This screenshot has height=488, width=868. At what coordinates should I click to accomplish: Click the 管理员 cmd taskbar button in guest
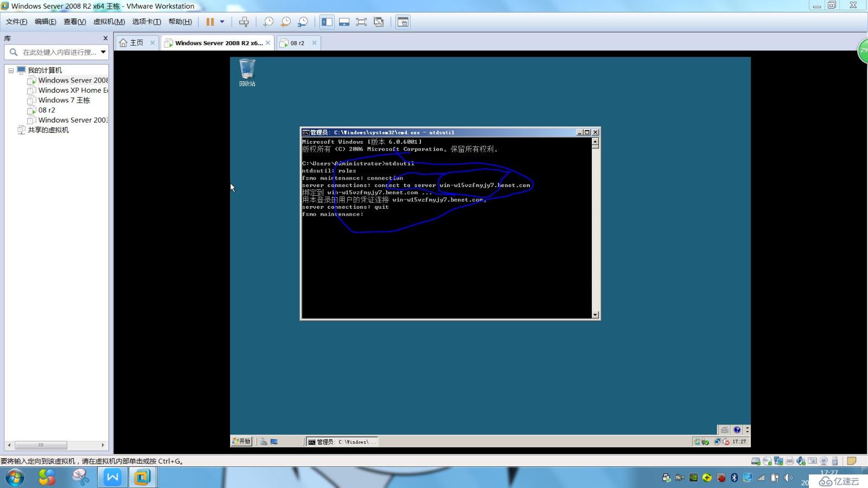tap(342, 442)
